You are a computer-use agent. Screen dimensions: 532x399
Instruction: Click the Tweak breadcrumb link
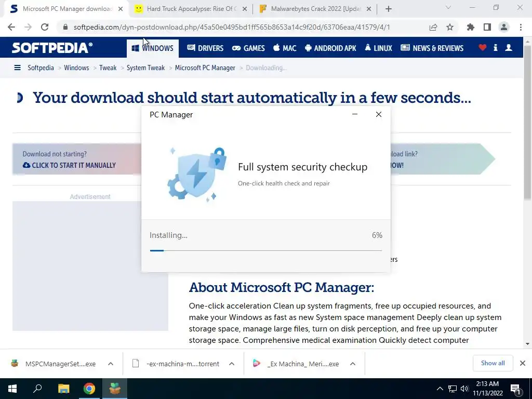[x=108, y=68]
